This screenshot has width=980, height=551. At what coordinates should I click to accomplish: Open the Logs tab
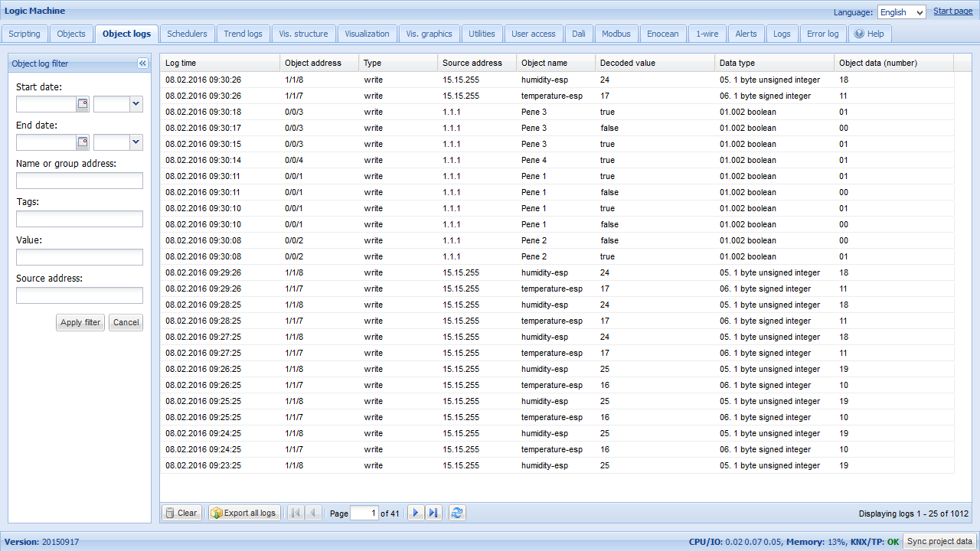tap(782, 34)
